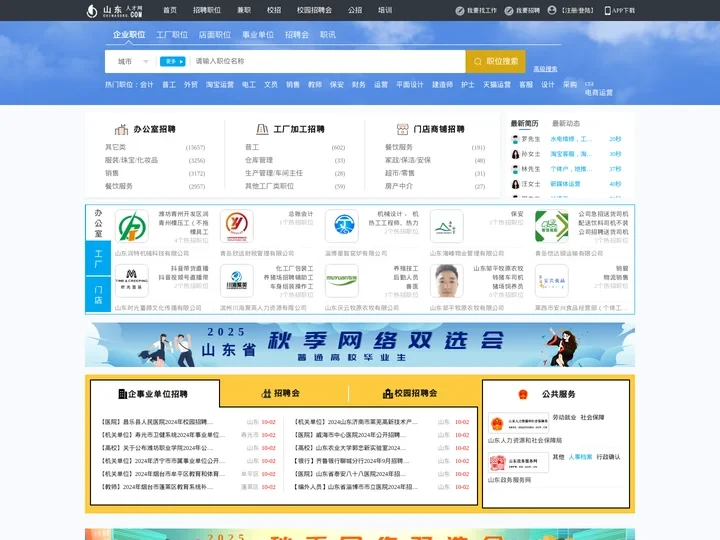720x540 pixels.
Task: Open the 青岛恺达顺运输有限公司 green logo
Action: click(552, 226)
